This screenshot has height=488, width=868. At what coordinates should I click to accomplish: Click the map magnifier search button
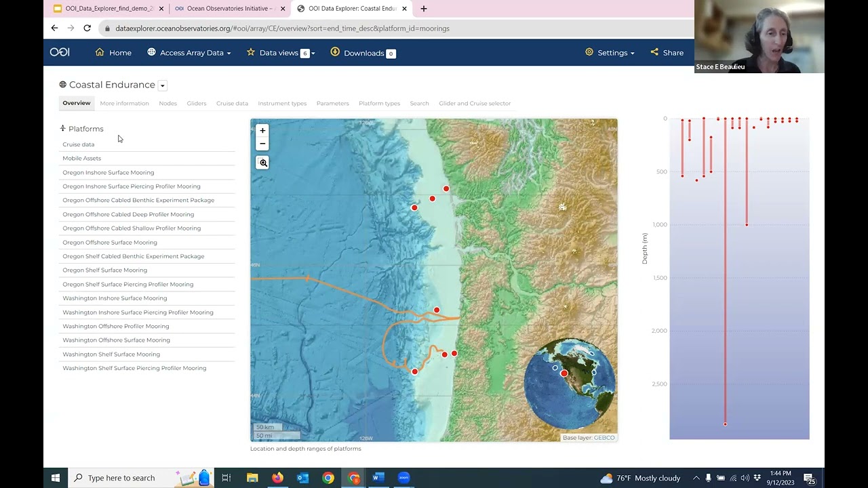(263, 163)
